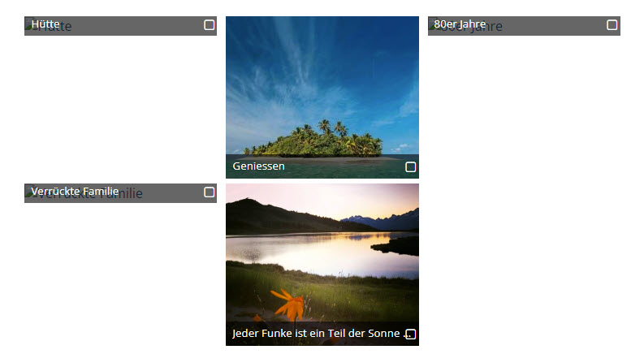This screenshot has width=644, height=354.
Task: Select the Geniessen image checkbox
Action: (410, 167)
